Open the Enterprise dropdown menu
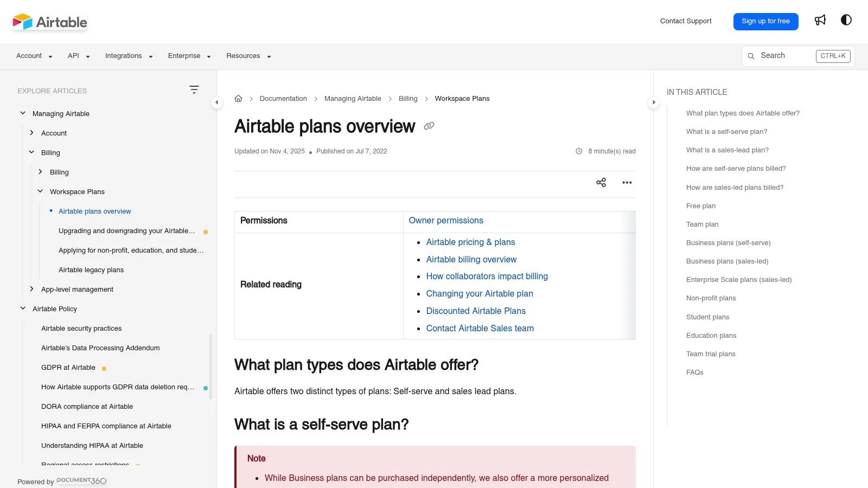Viewport: 868px width, 488px height. click(x=189, y=56)
